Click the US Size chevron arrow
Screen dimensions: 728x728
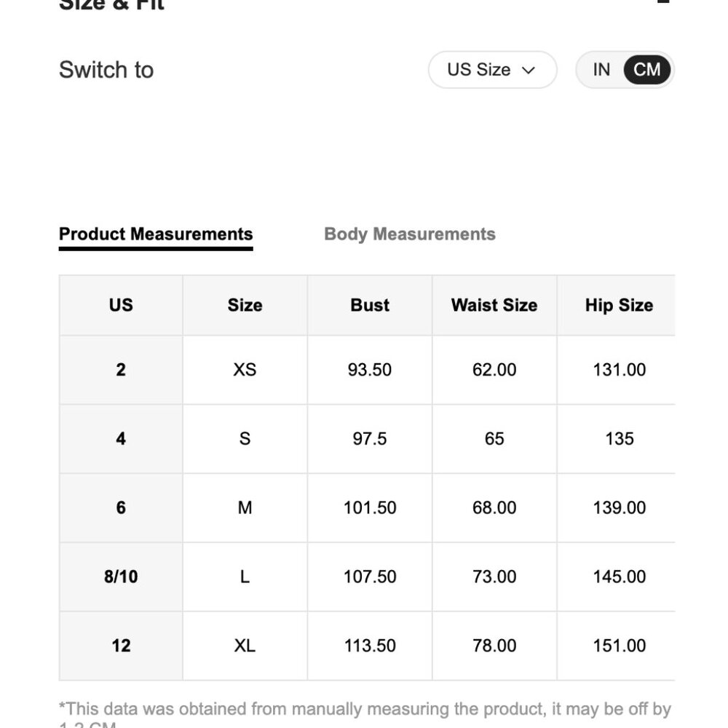529,70
